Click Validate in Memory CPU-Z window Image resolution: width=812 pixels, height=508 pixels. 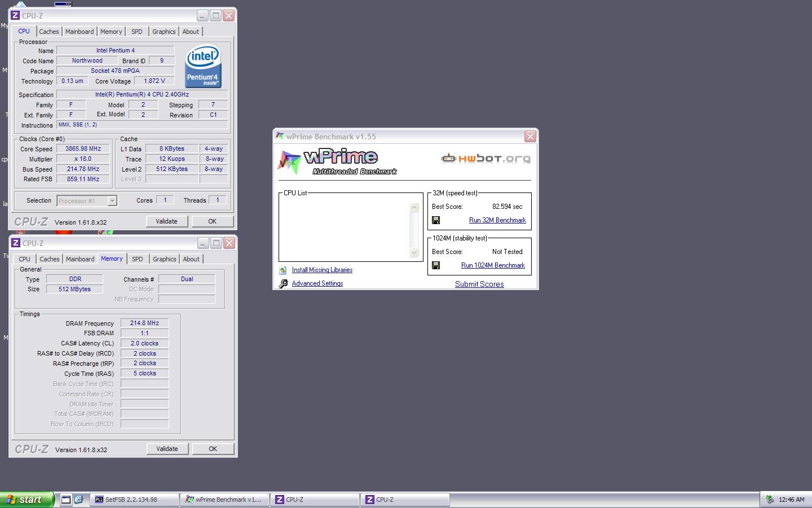pos(167,449)
